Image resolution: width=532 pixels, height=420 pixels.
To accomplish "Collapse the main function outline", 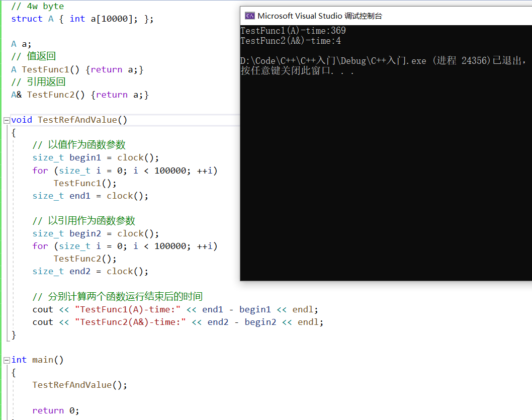I will [7, 360].
